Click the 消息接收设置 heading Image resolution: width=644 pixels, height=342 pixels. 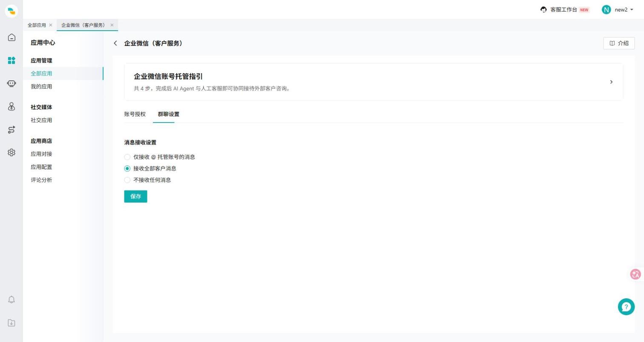[x=140, y=142]
